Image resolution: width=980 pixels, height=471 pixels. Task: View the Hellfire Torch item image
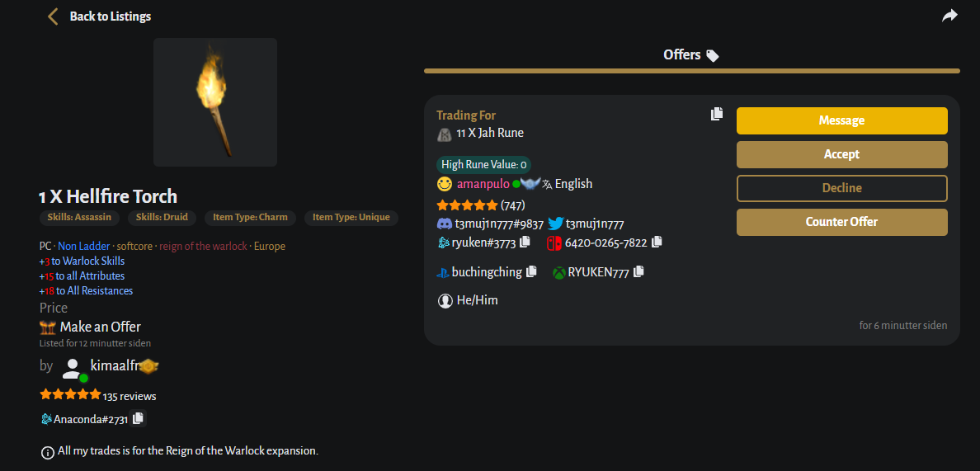214,102
